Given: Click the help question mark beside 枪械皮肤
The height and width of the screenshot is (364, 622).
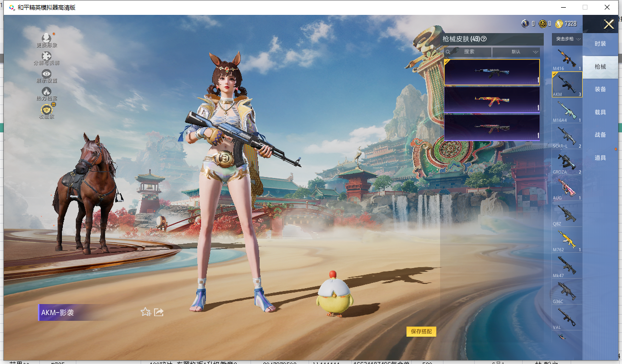Looking at the screenshot, I should [x=484, y=39].
